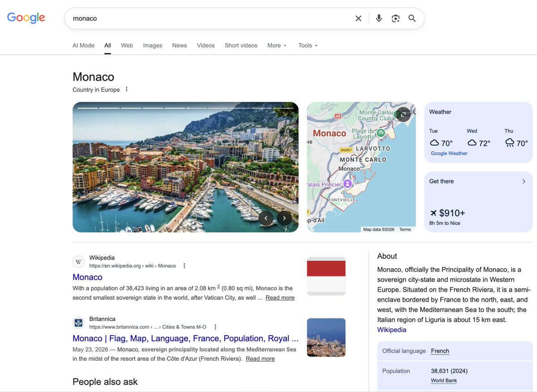Open the Weather card
Screen dimensions: 537x392
coord(478,132)
